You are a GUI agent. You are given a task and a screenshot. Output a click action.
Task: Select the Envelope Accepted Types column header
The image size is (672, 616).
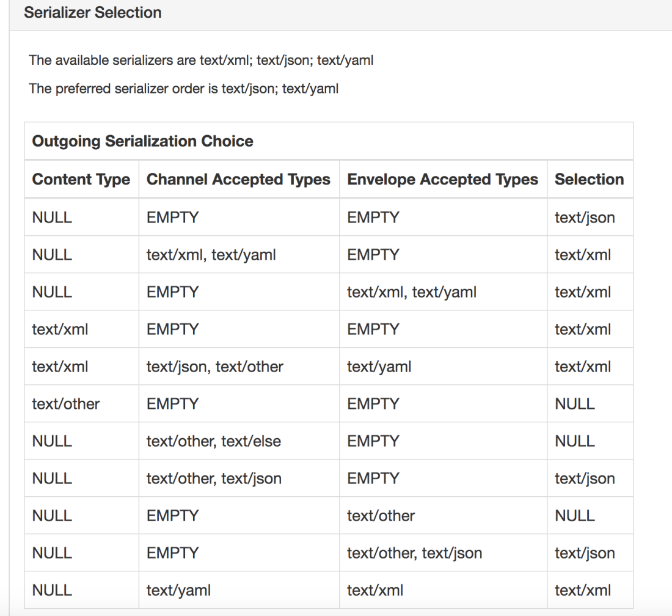click(442, 179)
